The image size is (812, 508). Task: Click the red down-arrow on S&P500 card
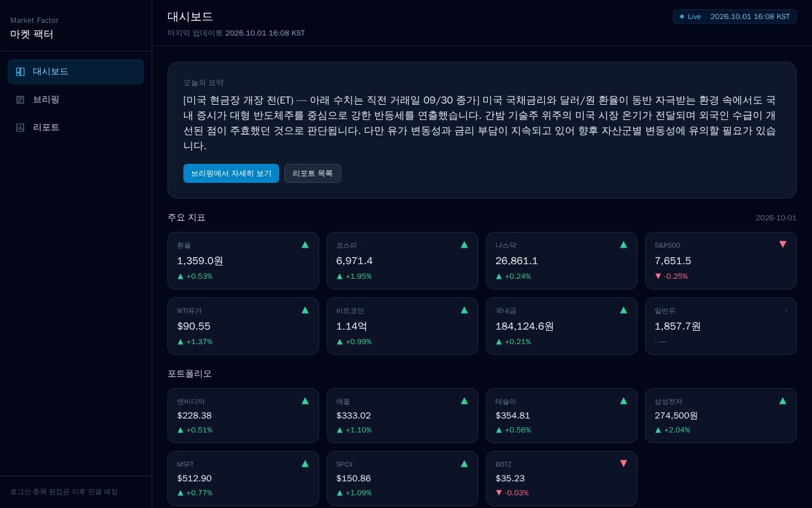coord(783,244)
